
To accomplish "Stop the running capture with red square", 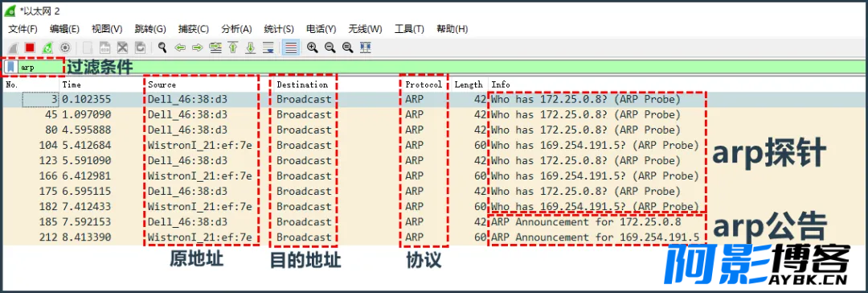I will point(30,47).
